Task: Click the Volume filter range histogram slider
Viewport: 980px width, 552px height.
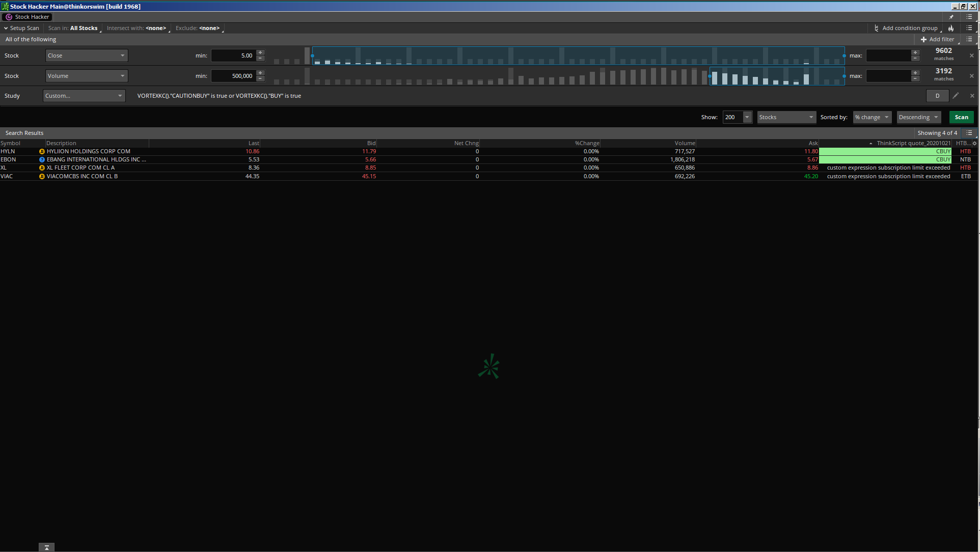Action: tap(777, 76)
